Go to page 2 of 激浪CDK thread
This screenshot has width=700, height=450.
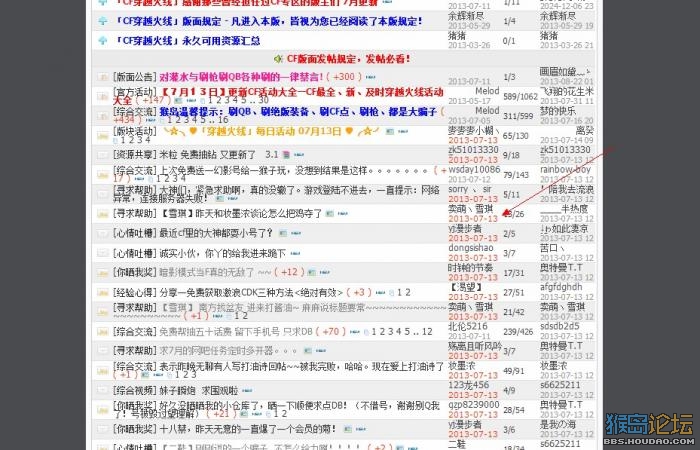pyautogui.click(x=407, y=292)
